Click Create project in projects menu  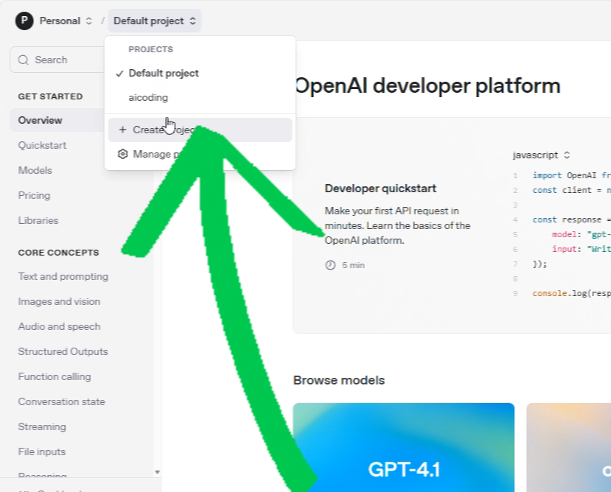click(x=200, y=130)
